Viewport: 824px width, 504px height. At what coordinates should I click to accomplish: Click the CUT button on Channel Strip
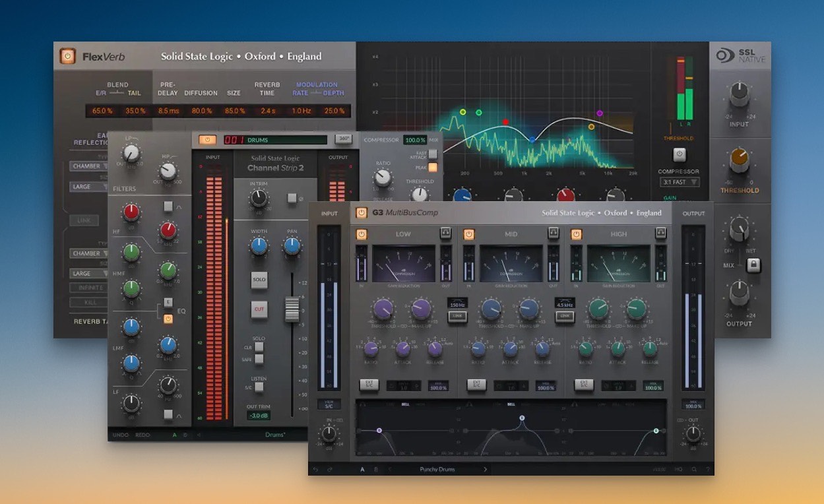(259, 308)
